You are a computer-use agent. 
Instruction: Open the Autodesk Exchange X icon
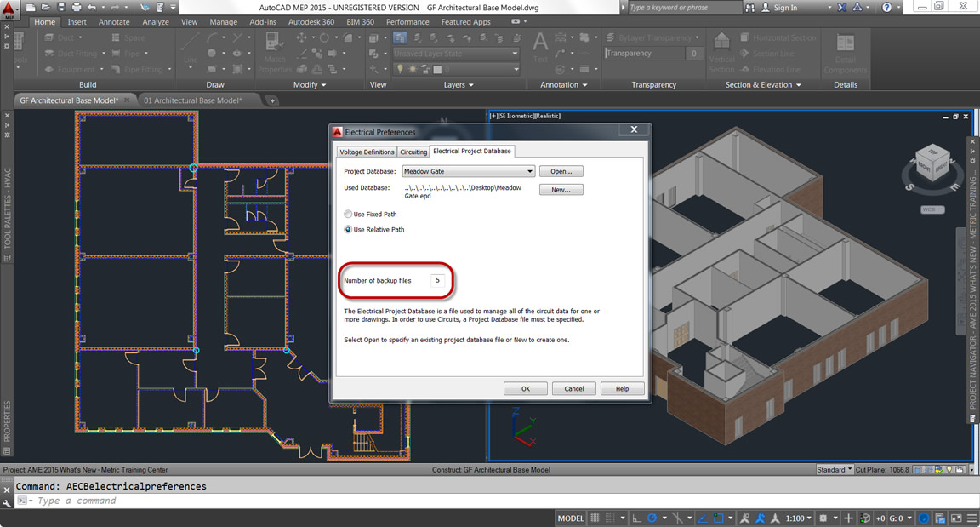tap(842, 8)
